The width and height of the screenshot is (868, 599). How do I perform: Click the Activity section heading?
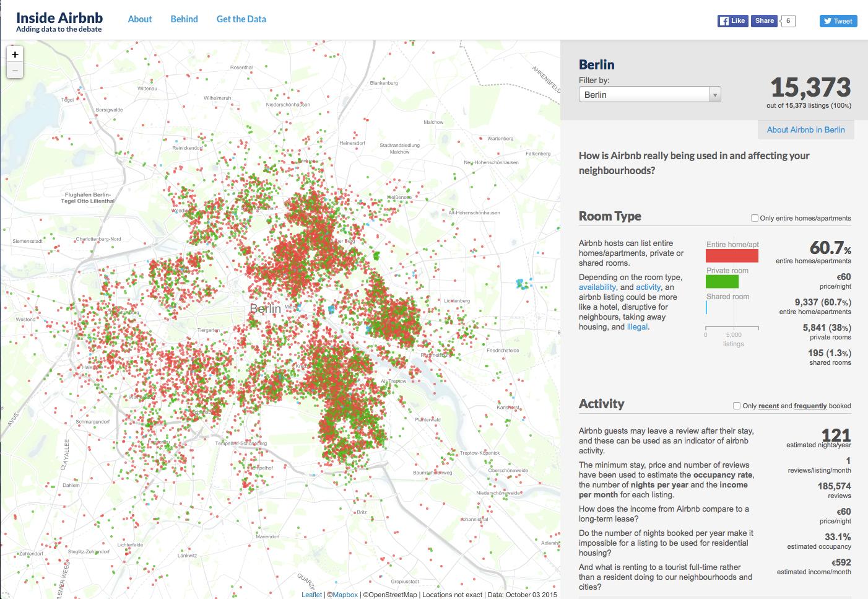[601, 404]
